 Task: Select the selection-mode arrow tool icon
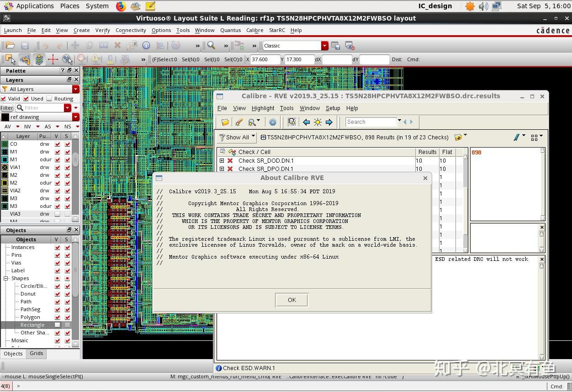pos(10,59)
